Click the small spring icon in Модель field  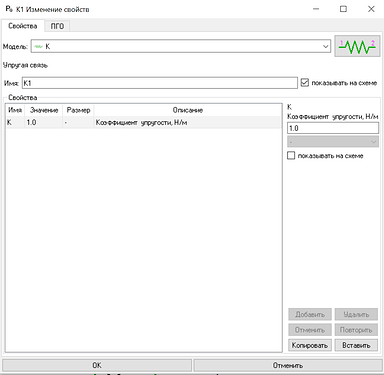(x=39, y=47)
